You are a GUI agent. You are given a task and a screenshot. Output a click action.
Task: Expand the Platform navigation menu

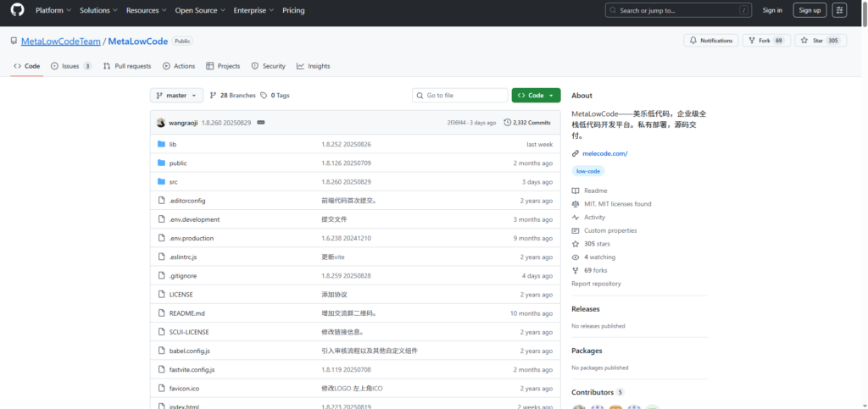[53, 10]
